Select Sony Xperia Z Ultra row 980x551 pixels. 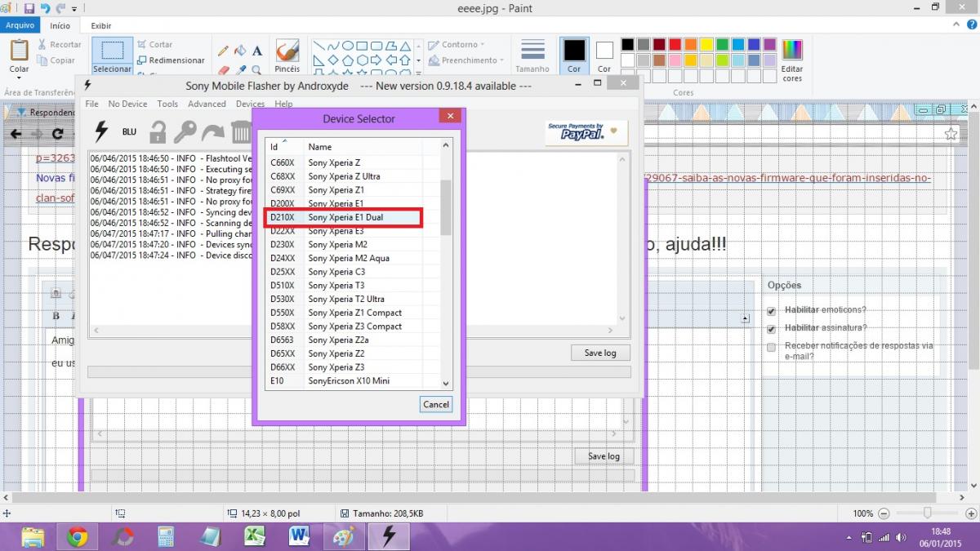pos(354,176)
